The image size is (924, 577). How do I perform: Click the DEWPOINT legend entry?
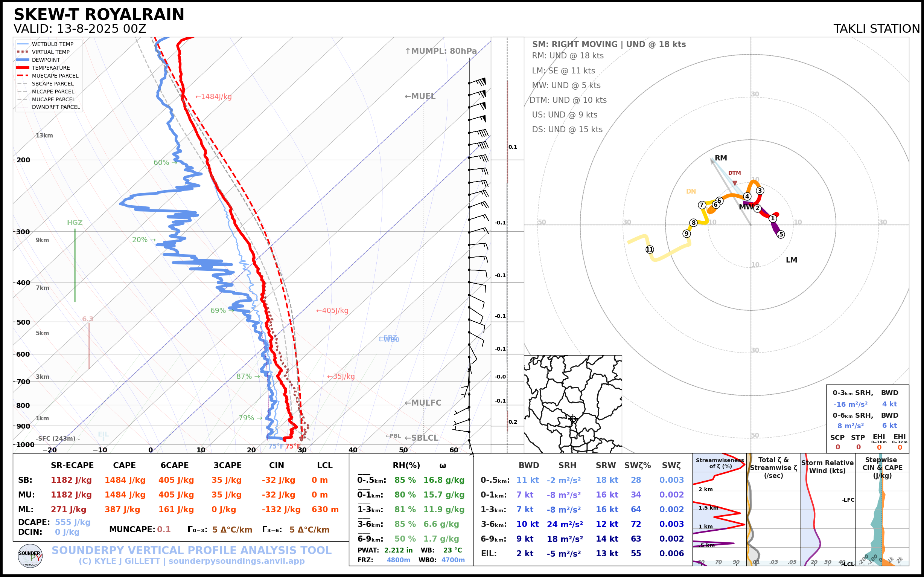(46, 60)
